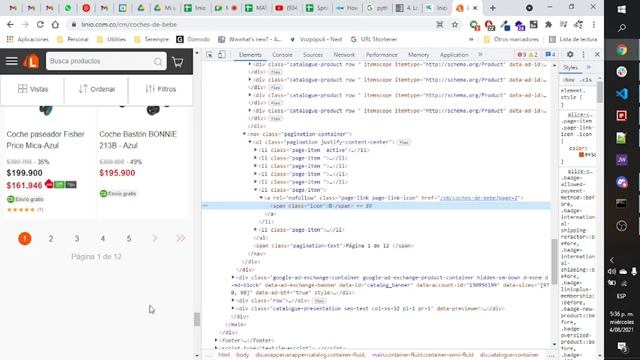The height and width of the screenshot is (360, 640).
Task: Click the Elements panel vertical scrollbar
Action: tap(554, 261)
